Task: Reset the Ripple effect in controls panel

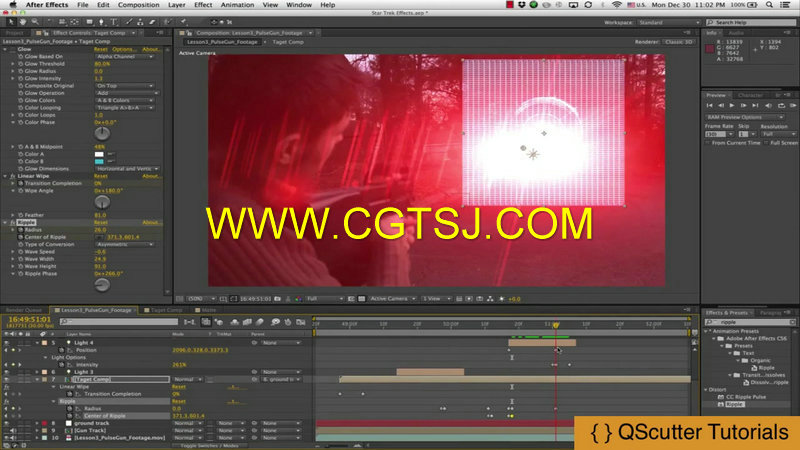Action: click(x=101, y=222)
